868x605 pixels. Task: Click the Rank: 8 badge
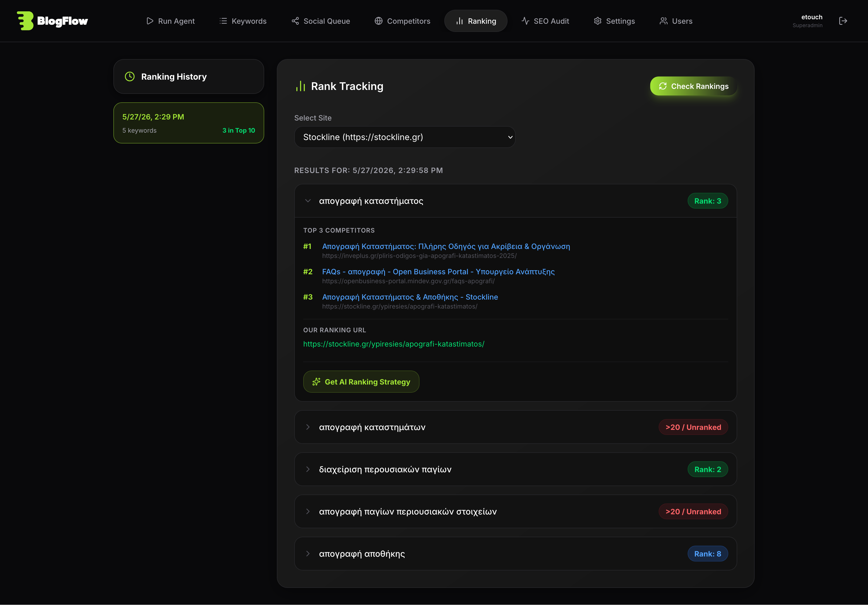click(x=708, y=554)
